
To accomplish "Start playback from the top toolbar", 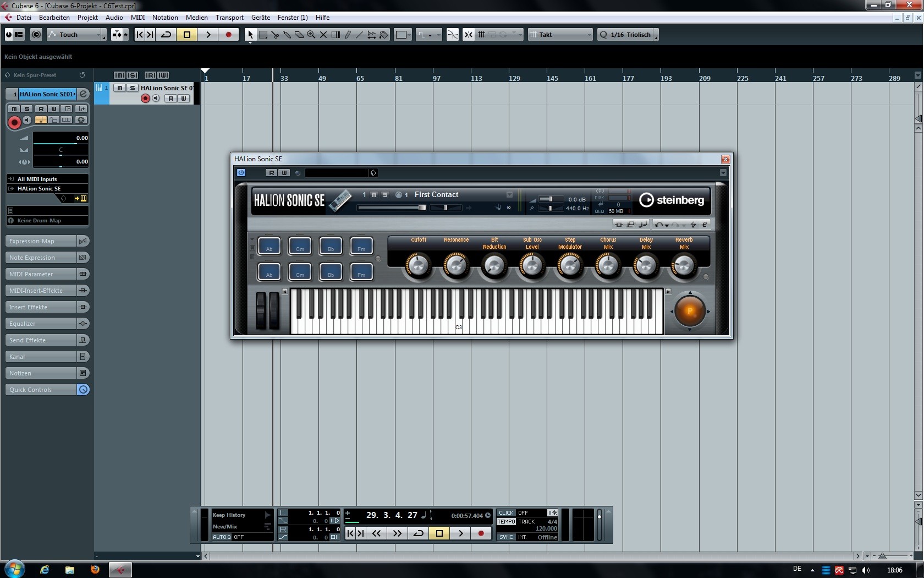I will pos(208,35).
